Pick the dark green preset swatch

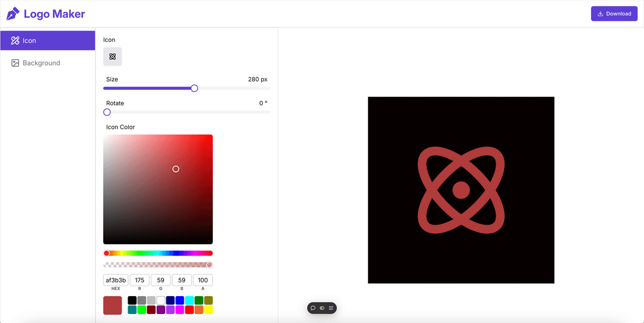click(199, 300)
